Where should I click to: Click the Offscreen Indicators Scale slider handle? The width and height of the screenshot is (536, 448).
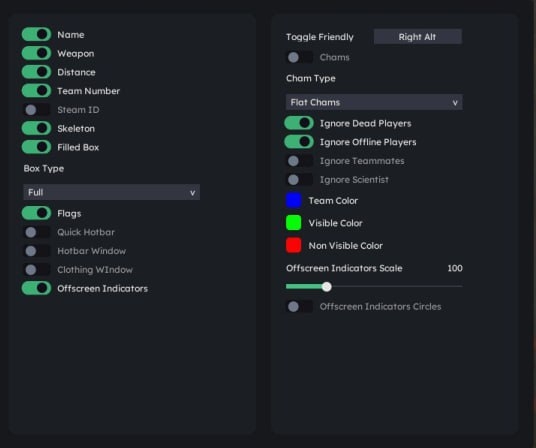(x=327, y=287)
